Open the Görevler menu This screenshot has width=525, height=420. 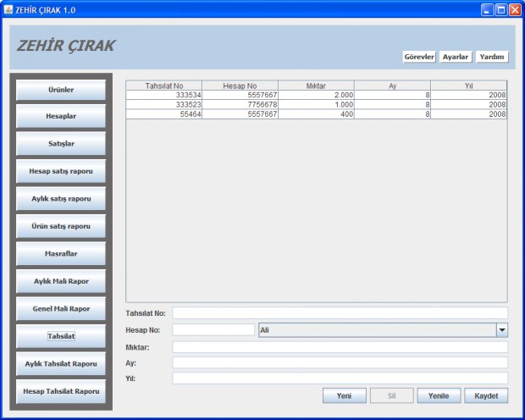[419, 57]
